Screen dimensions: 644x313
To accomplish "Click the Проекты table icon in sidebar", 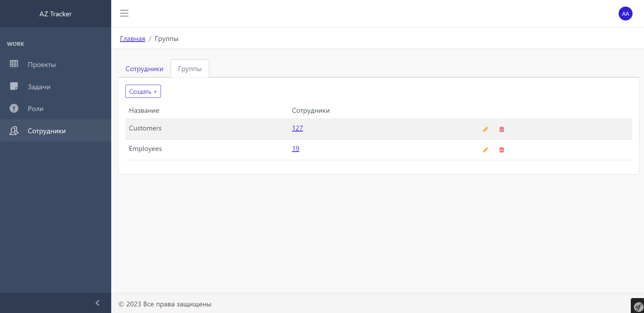I will pyautogui.click(x=14, y=64).
